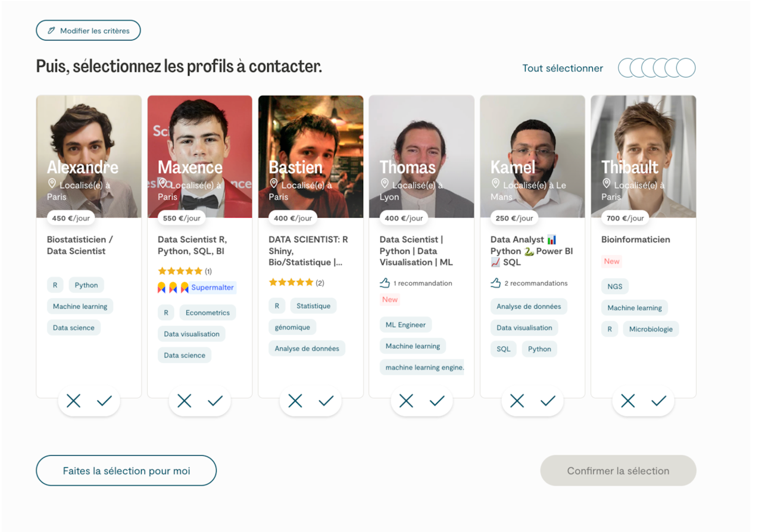The width and height of the screenshot is (762, 532).
Task: Dismiss Bastien's profile using the cross
Action: [x=295, y=401]
